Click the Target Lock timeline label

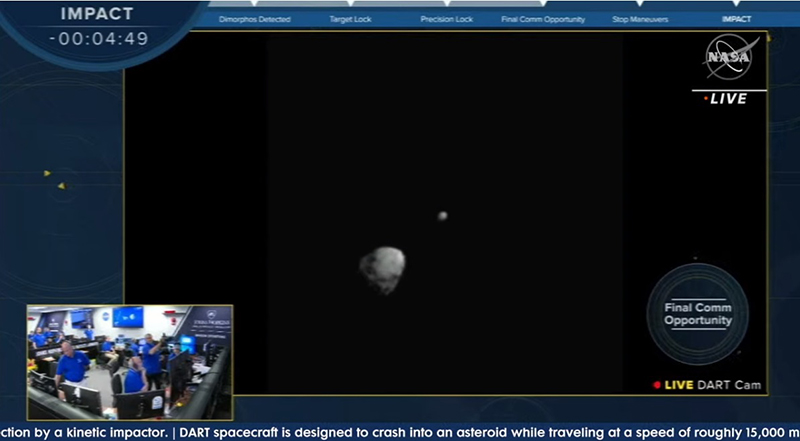pos(350,19)
